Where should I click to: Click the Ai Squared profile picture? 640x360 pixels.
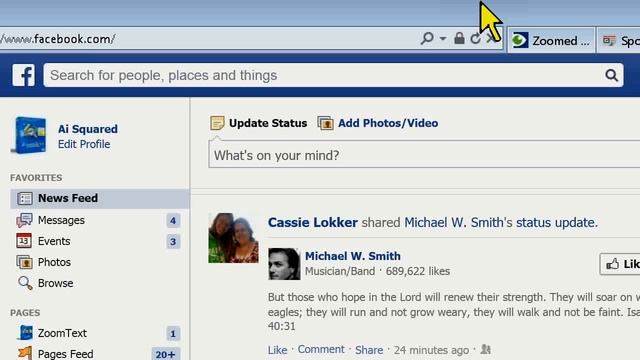29,135
